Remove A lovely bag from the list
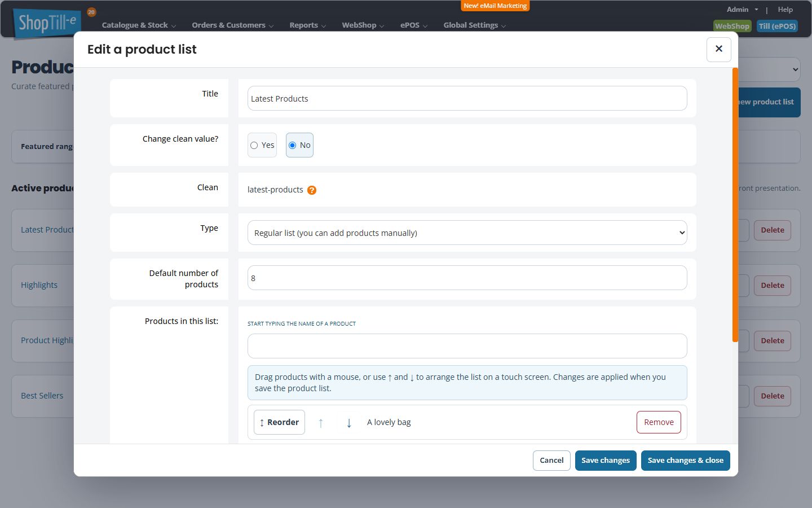The height and width of the screenshot is (508, 812). click(x=659, y=422)
